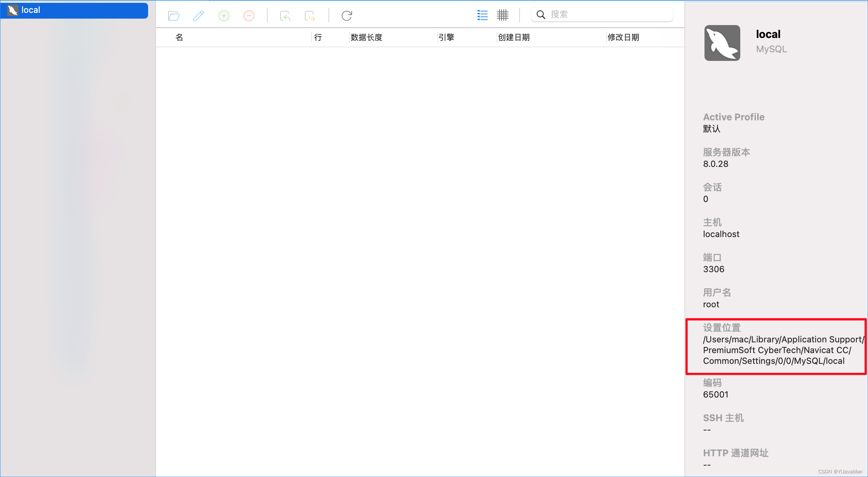Expand the local connection in sidebar
Screen dimensions: 868x477
[x=13, y=10]
